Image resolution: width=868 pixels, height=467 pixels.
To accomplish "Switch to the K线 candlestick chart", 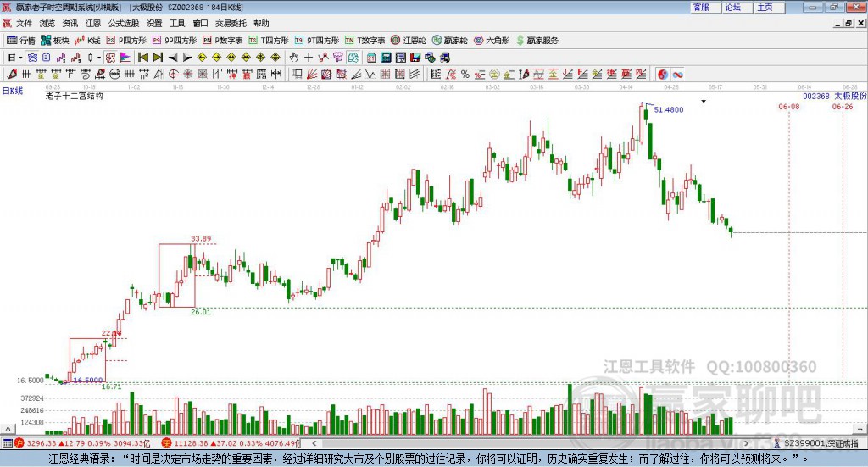I will 87,41.
